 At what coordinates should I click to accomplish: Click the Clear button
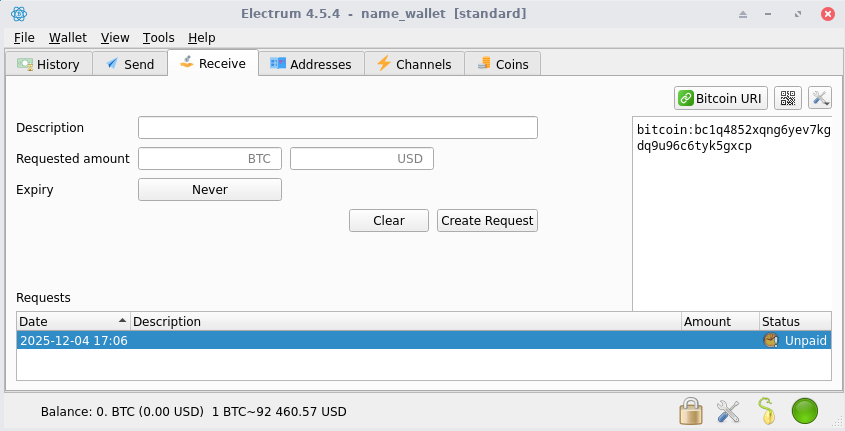pyautogui.click(x=388, y=220)
